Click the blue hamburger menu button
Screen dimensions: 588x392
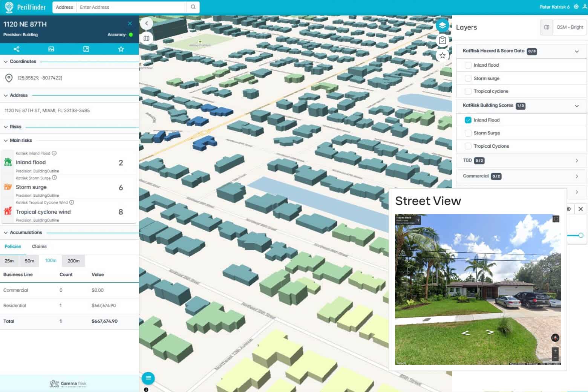point(148,378)
